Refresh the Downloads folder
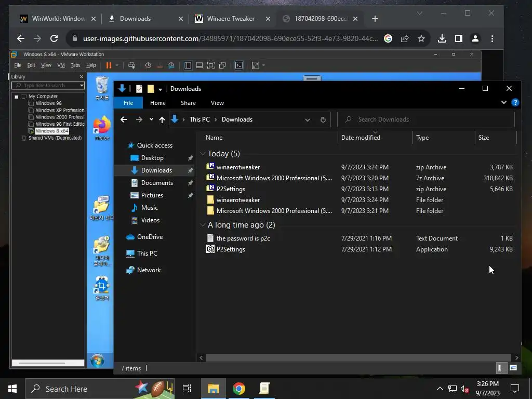 coord(323,119)
